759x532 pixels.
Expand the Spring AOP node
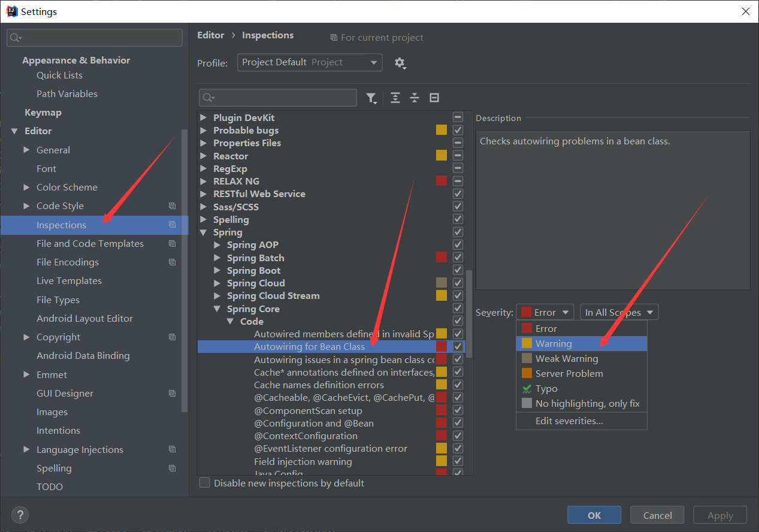[217, 245]
